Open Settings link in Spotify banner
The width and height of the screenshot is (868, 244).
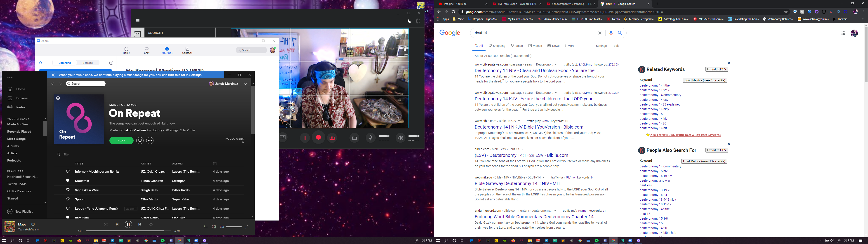click(195, 75)
